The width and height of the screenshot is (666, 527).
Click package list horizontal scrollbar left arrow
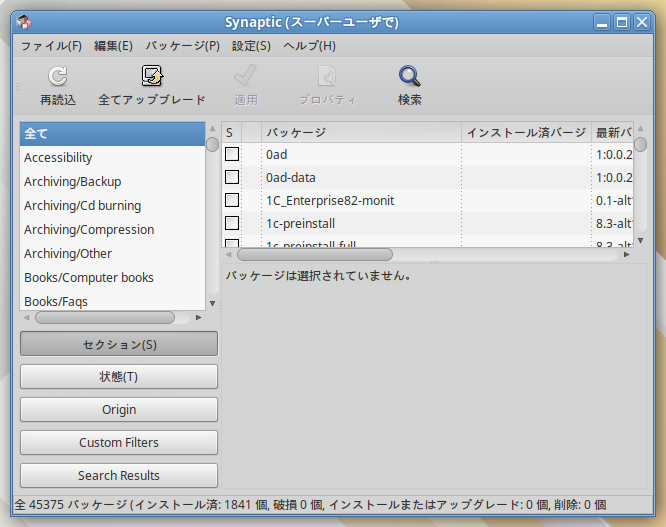pyautogui.click(x=229, y=254)
